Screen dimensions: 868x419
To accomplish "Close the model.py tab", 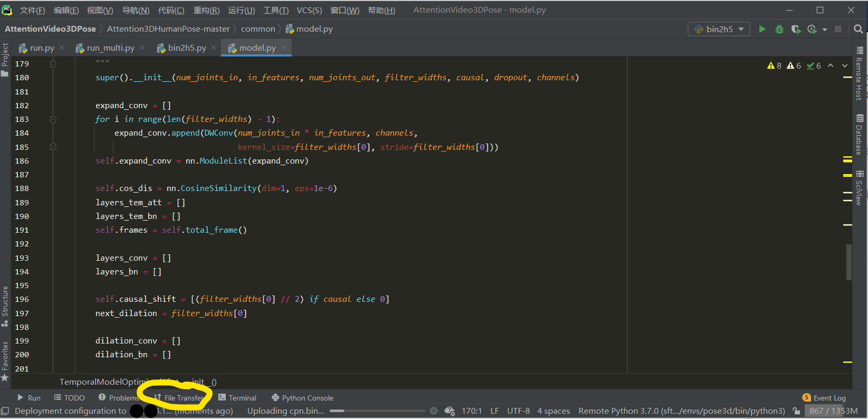I will 284,47.
